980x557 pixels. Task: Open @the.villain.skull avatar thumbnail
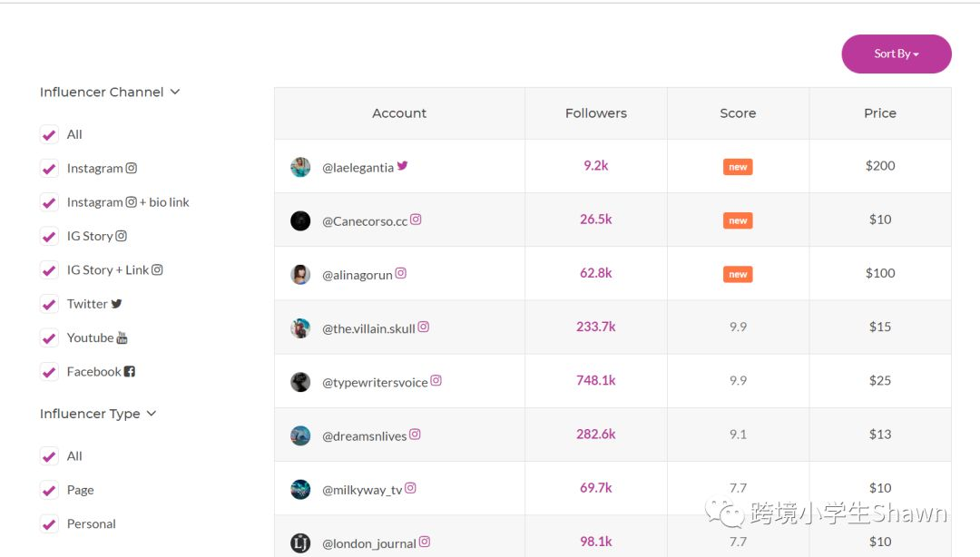click(x=300, y=328)
